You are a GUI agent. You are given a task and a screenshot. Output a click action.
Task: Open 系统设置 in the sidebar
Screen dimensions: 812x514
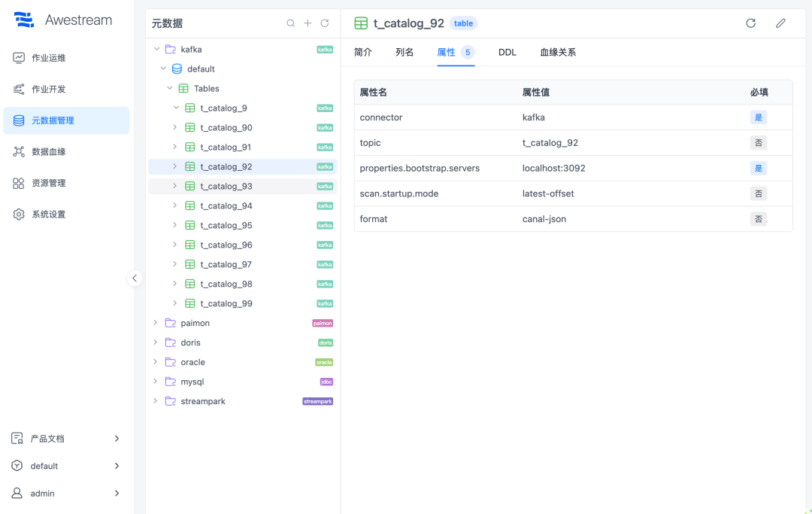pos(65,214)
